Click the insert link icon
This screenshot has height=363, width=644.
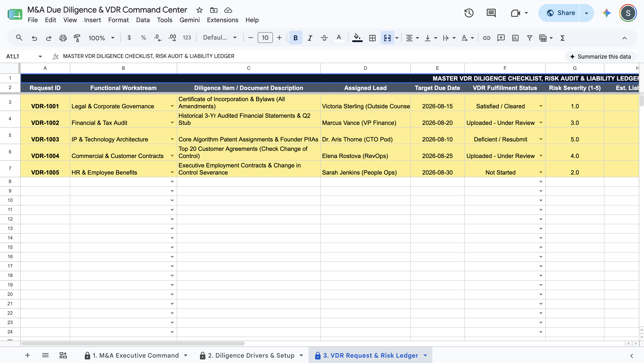pos(486,38)
